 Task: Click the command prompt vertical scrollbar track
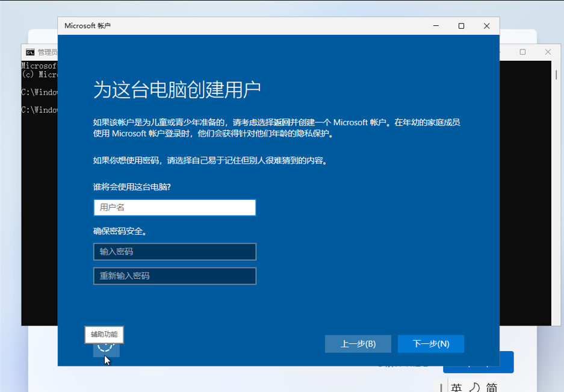point(556,193)
